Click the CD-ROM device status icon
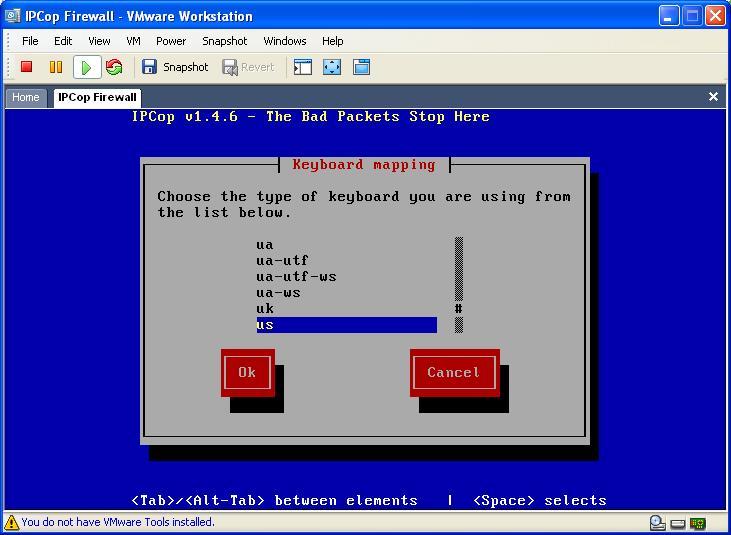731x535 pixels. tap(657, 523)
